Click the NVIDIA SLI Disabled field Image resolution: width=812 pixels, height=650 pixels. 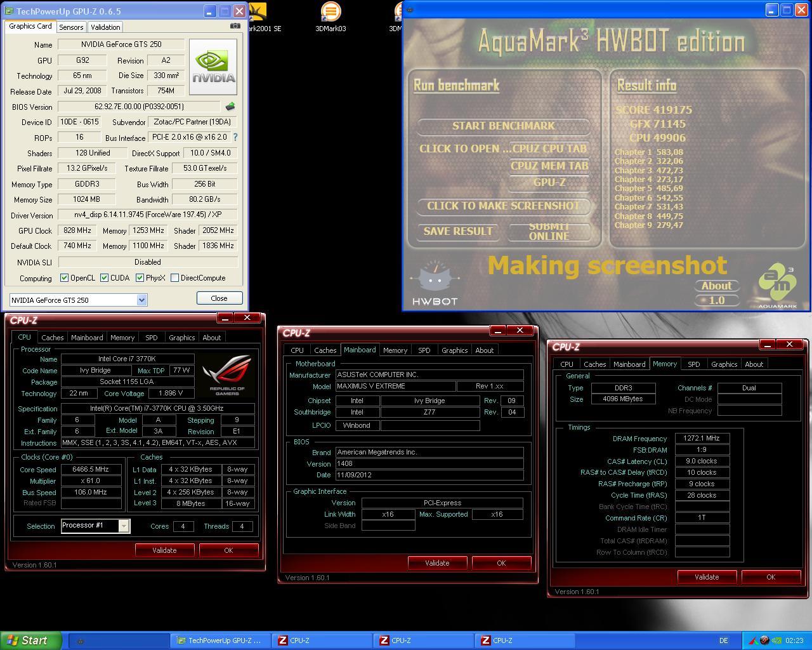(148, 262)
